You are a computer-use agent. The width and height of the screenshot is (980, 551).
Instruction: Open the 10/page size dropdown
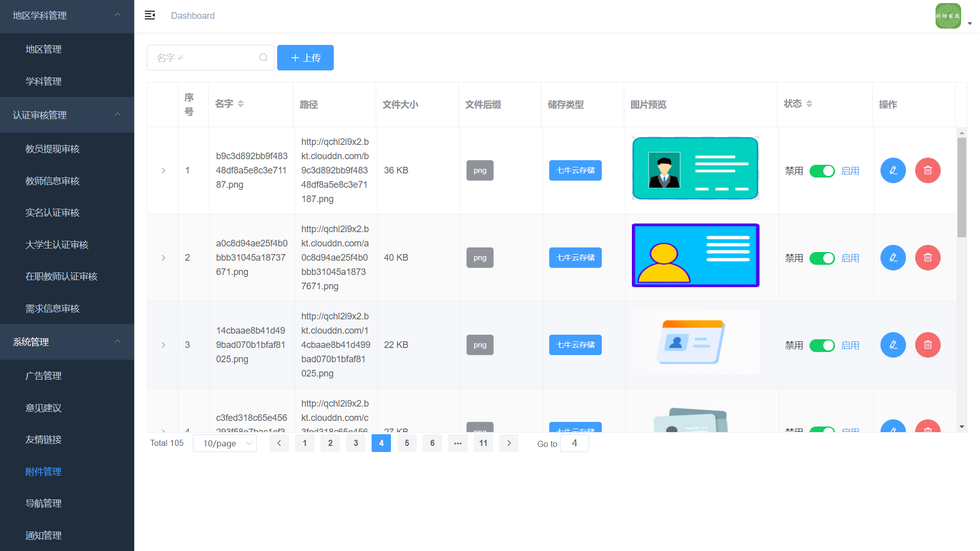click(225, 443)
